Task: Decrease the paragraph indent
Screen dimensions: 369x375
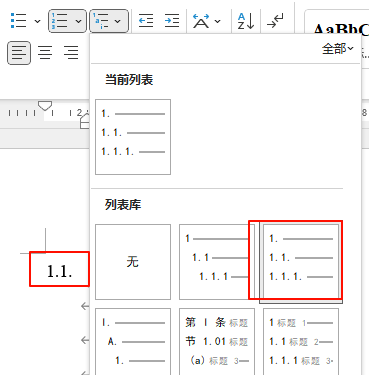Action: tap(146, 21)
